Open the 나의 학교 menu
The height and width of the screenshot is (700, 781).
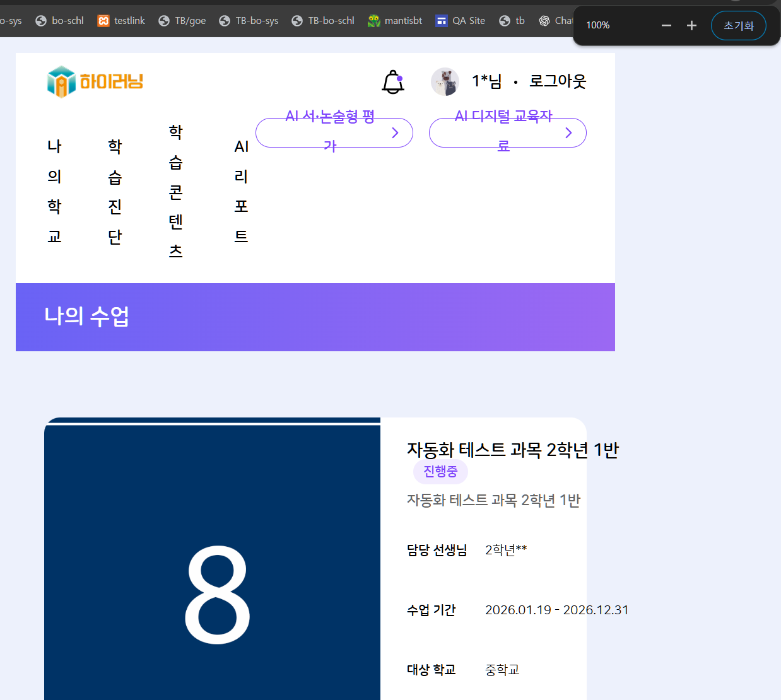tap(55, 191)
